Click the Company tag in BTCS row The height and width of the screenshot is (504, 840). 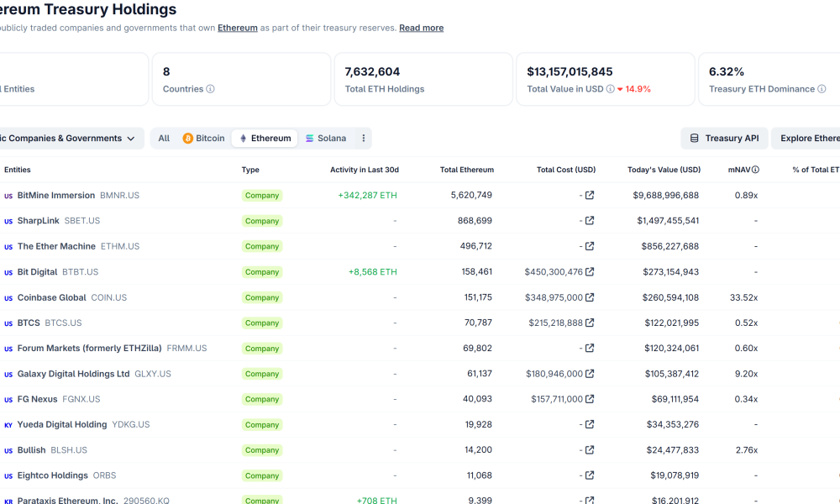262,323
